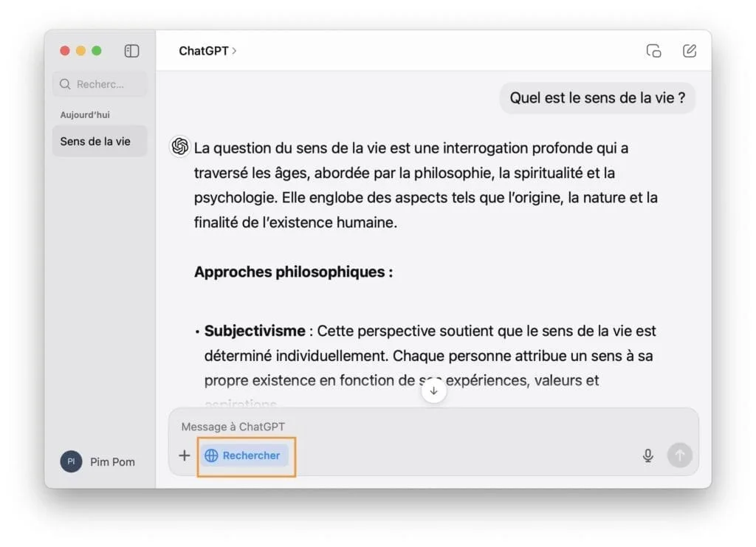Screen dimensions: 756x547
Task: Start voice dictation with microphone icon
Action: click(x=648, y=455)
